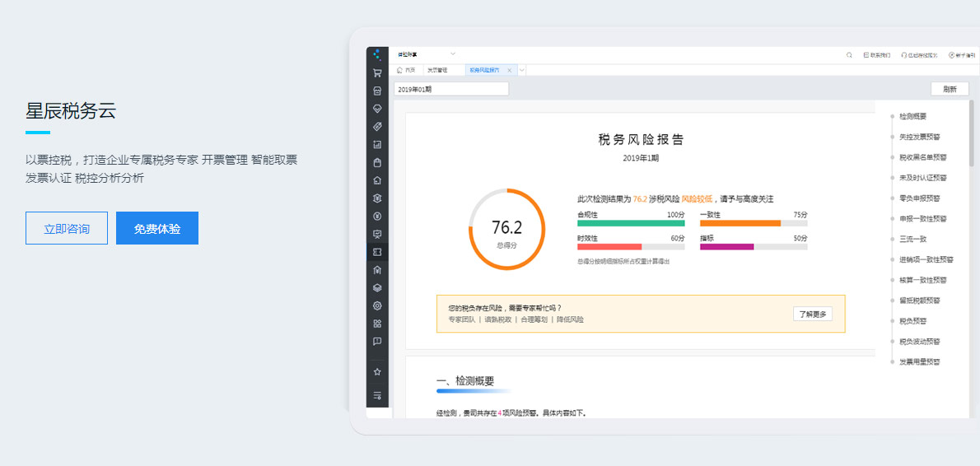Jump to 进销项一致性预警 in the outline
Image resolution: width=980 pixels, height=466 pixels.
point(926,259)
